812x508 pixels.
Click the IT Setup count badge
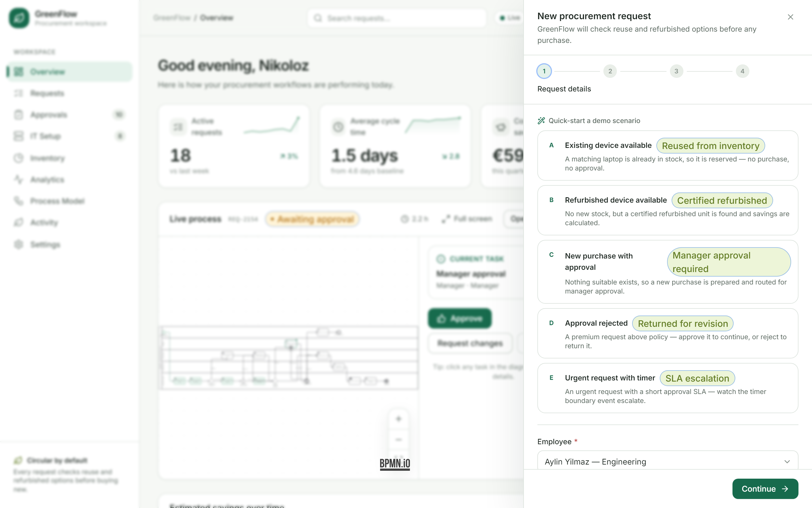[120, 136]
